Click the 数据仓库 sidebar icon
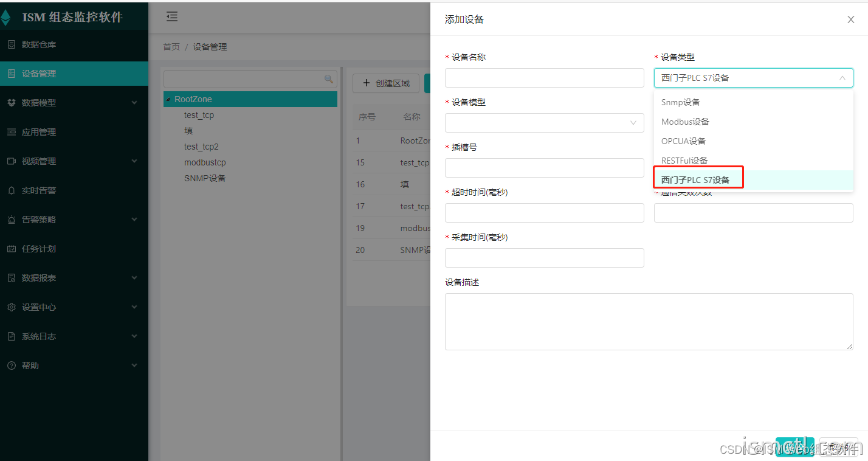This screenshot has height=461, width=868. (x=11, y=44)
